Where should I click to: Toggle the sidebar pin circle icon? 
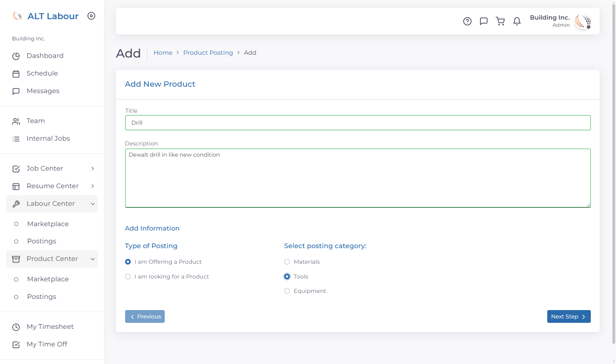[92, 16]
